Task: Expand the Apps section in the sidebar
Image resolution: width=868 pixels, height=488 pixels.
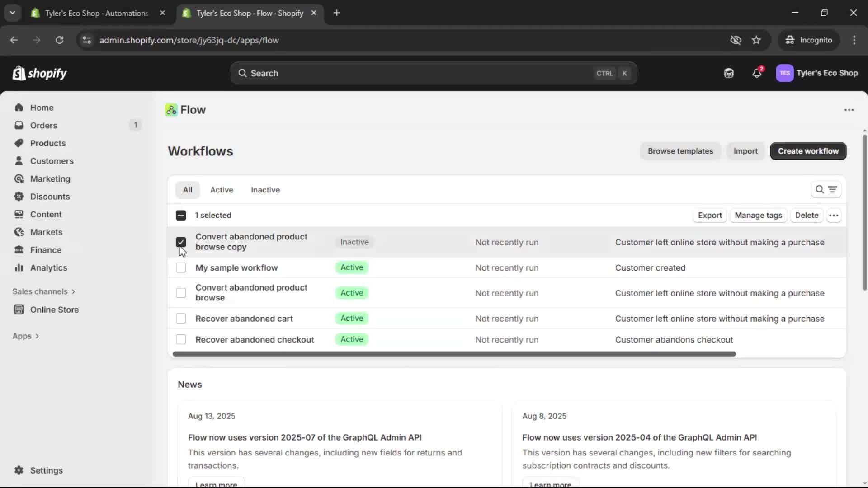Action: [26, 336]
